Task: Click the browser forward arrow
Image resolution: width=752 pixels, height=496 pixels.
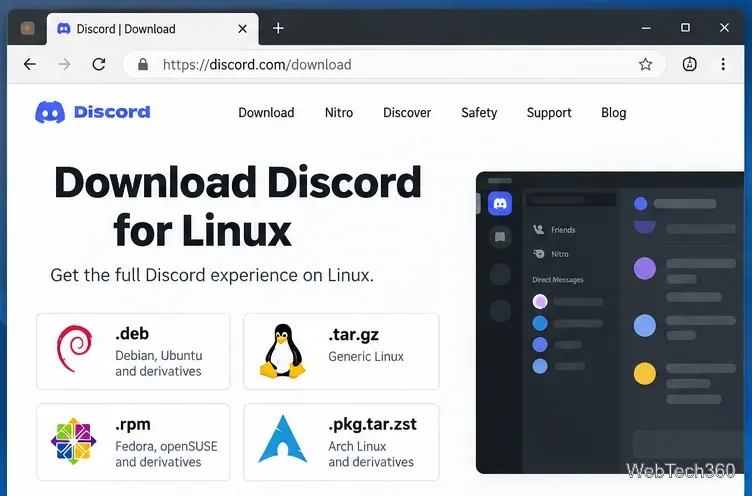Action: 64,64
